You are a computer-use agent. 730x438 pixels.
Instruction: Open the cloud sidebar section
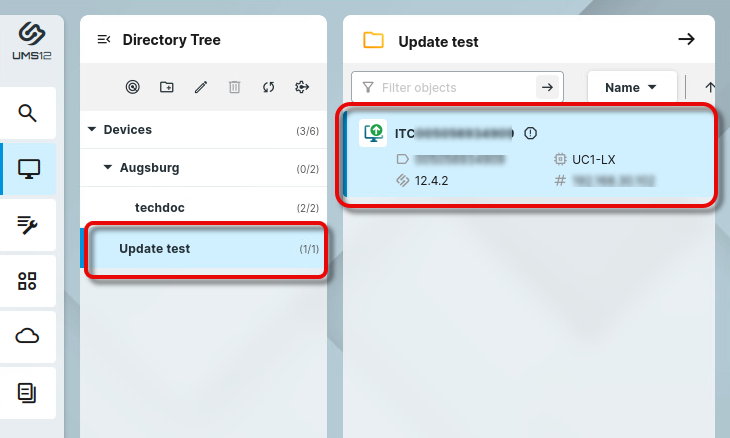pos(27,337)
